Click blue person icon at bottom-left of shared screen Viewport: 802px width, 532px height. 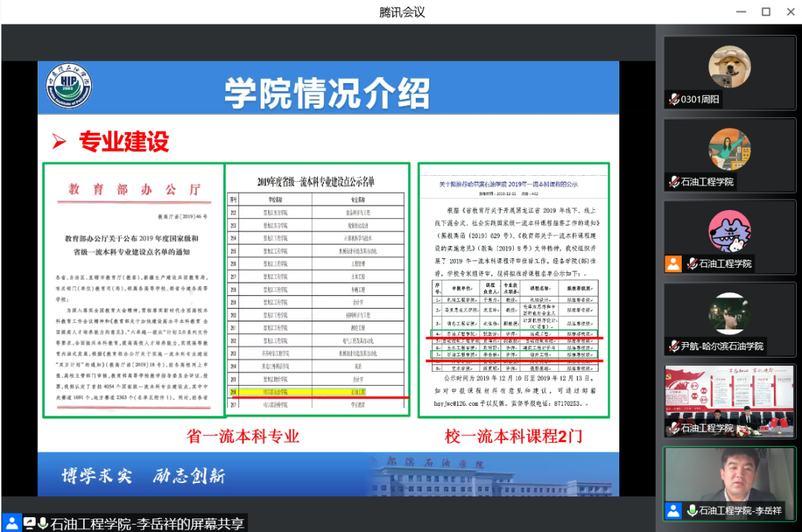pos(12,523)
